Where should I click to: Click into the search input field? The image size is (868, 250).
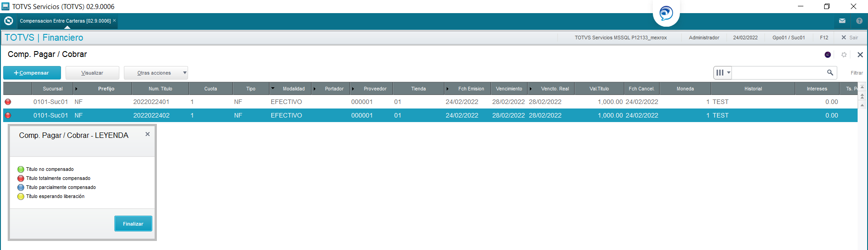(778, 72)
